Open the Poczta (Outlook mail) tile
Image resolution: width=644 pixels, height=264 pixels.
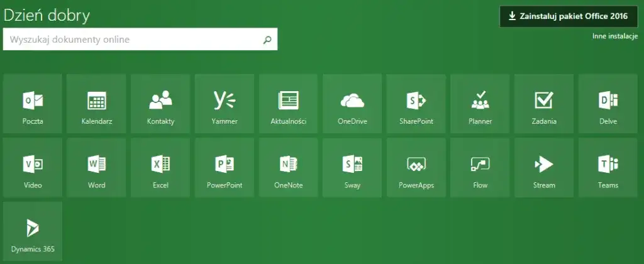(33, 104)
